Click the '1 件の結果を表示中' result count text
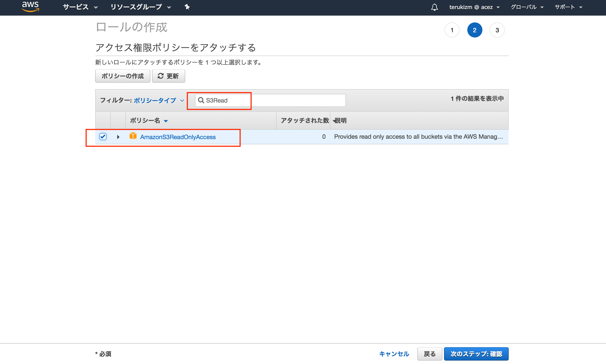 (477, 98)
